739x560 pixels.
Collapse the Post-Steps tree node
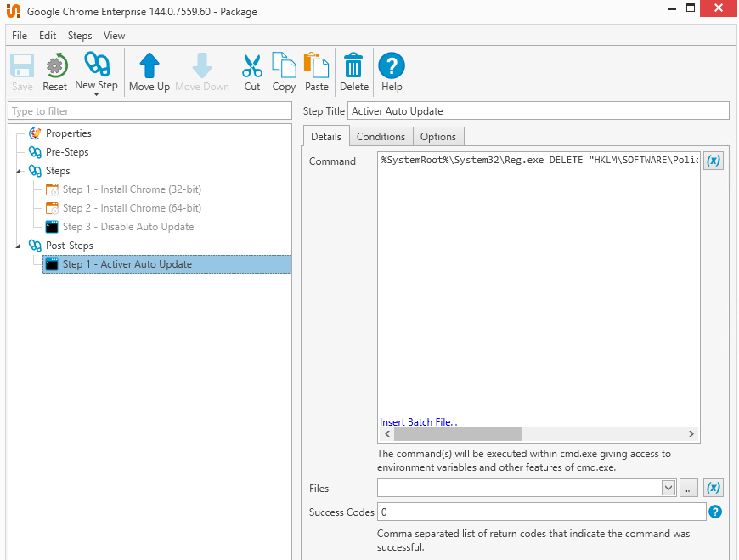(19, 246)
